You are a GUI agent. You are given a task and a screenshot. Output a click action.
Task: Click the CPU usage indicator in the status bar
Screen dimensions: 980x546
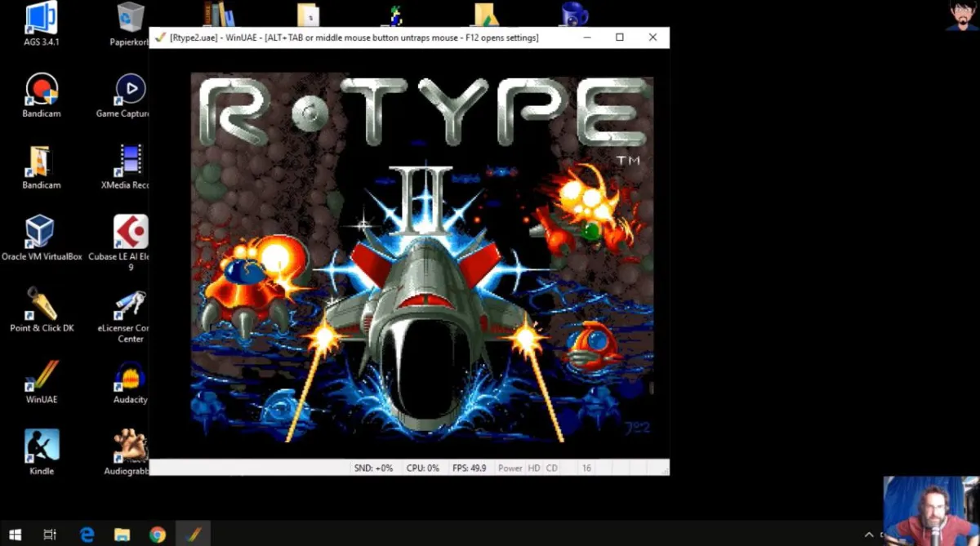(x=423, y=468)
